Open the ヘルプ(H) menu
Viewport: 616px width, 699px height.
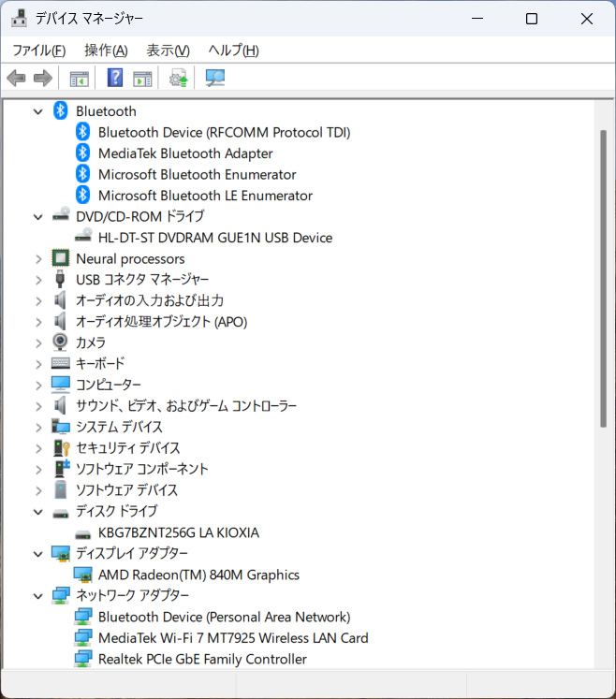coord(233,51)
